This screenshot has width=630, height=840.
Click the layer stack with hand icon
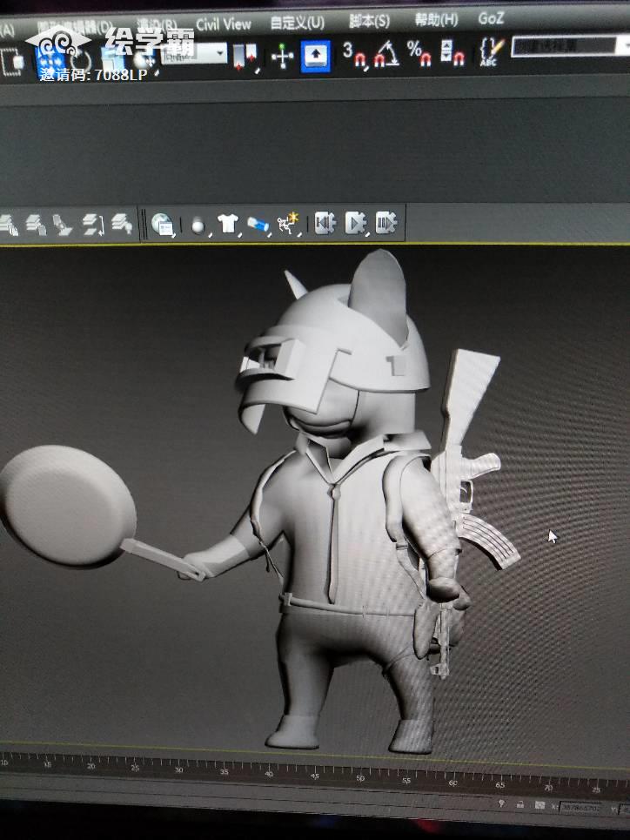tap(8, 225)
